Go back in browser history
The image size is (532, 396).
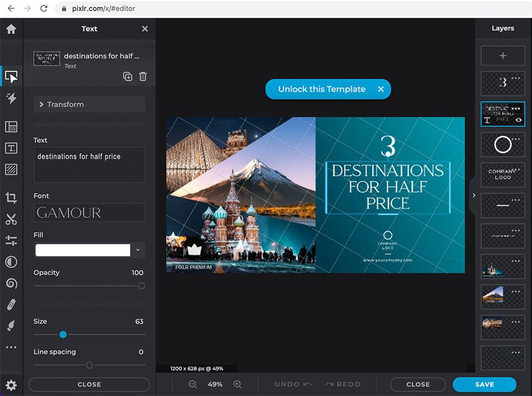coord(11,9)
